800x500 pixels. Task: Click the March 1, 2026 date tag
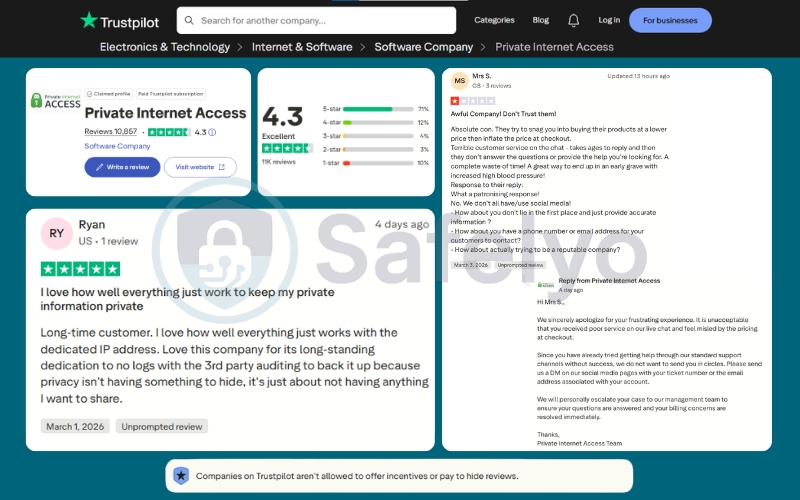(75, 427)
